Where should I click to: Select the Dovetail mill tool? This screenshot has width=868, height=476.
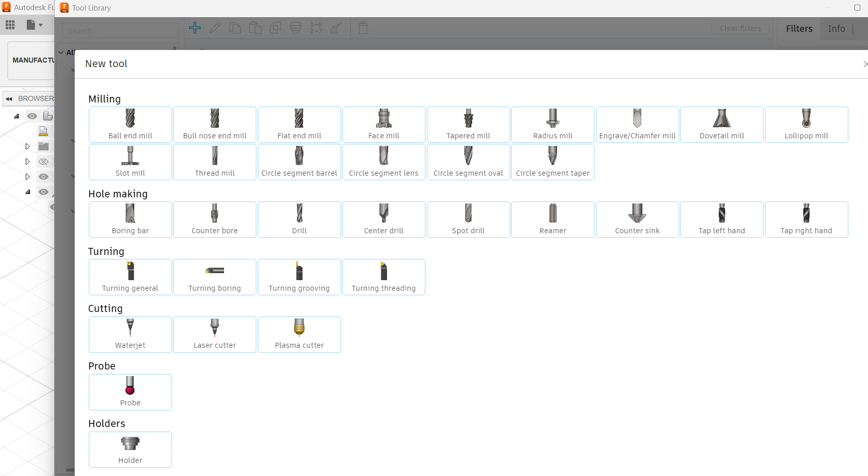722,125
